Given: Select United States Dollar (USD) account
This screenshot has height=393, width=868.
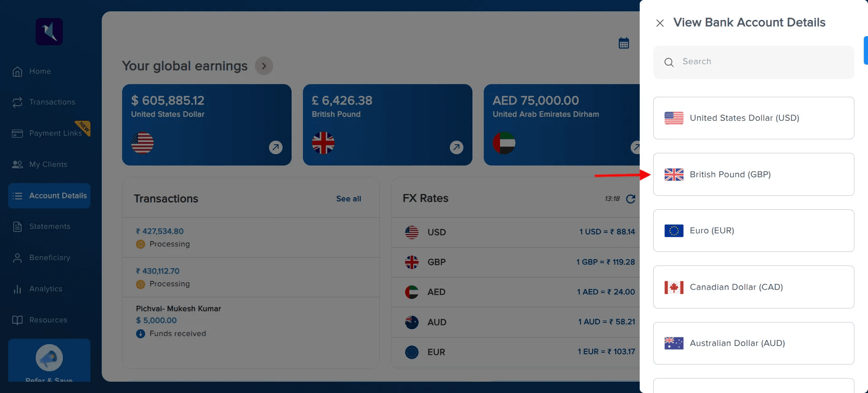Looking at the screenshot, I should tap(754, 118).
